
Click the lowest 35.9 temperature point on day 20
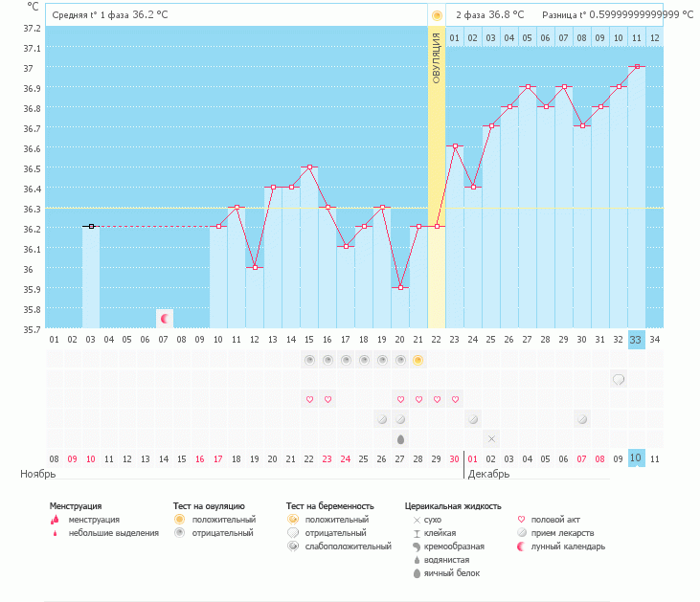400,287
